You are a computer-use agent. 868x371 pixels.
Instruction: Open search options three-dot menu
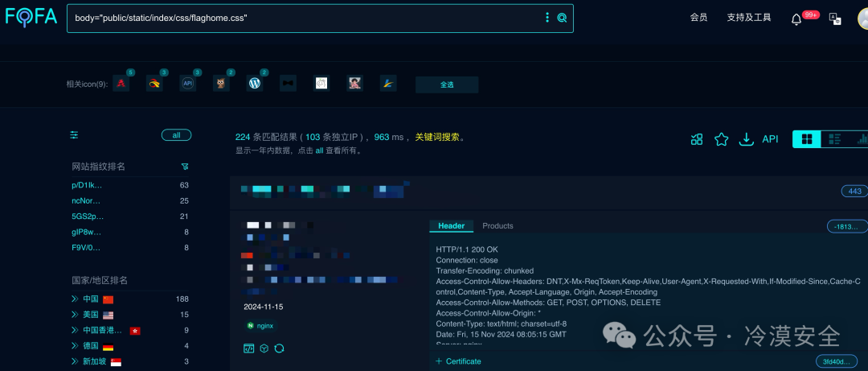click(x=547, y=18)
